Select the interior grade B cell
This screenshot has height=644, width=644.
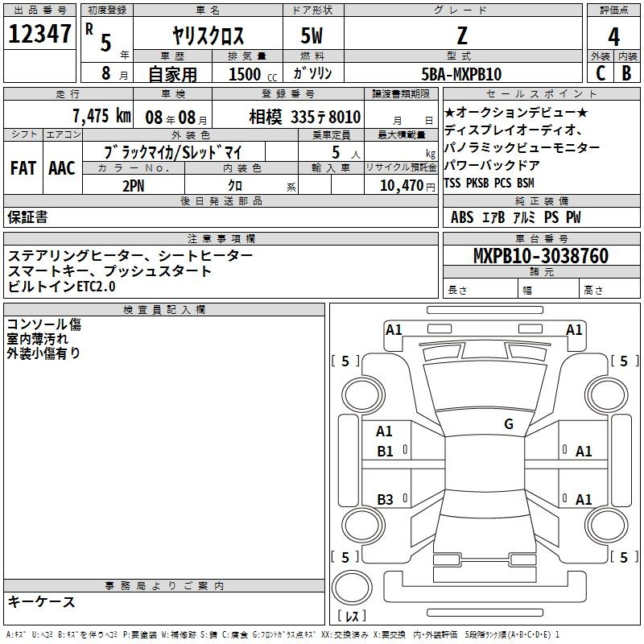[627, 74]
